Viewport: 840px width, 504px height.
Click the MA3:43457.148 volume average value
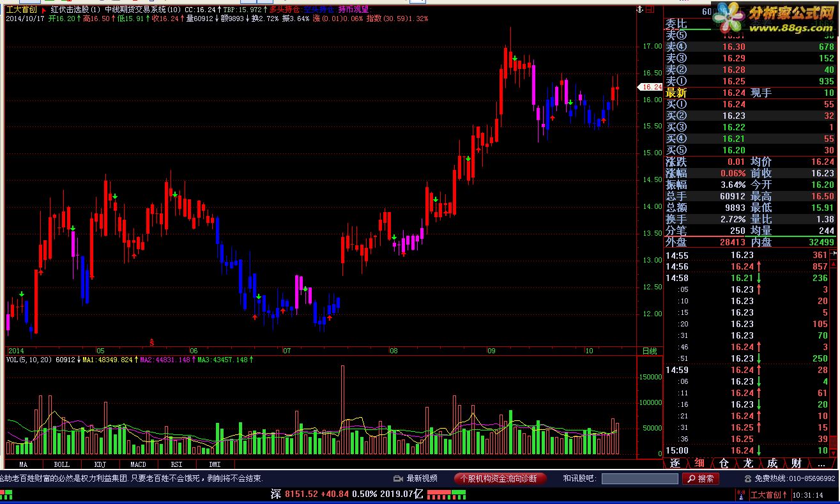[x=222, y=360]
